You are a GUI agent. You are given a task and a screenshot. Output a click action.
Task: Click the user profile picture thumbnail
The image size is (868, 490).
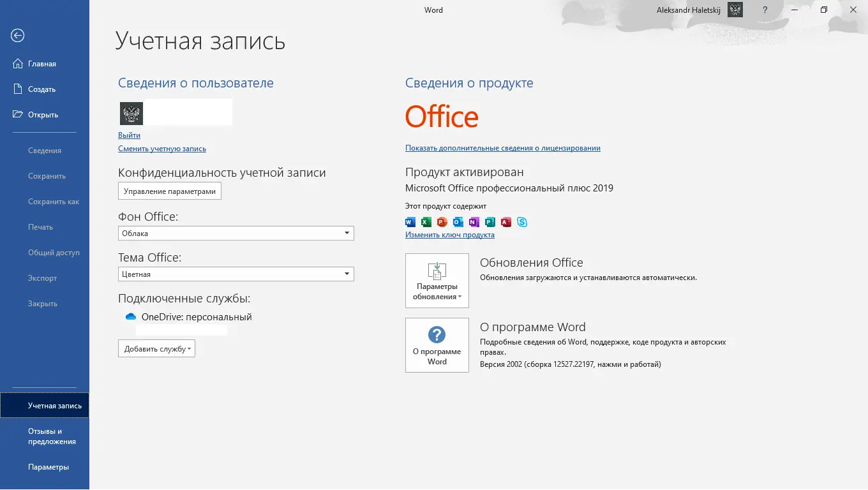(x=131, y=113)
